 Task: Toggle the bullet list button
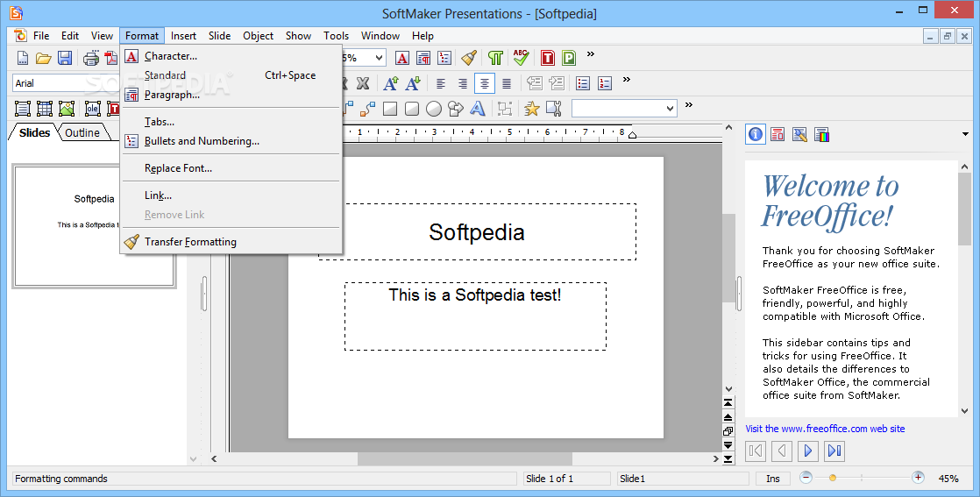[583, 83]
